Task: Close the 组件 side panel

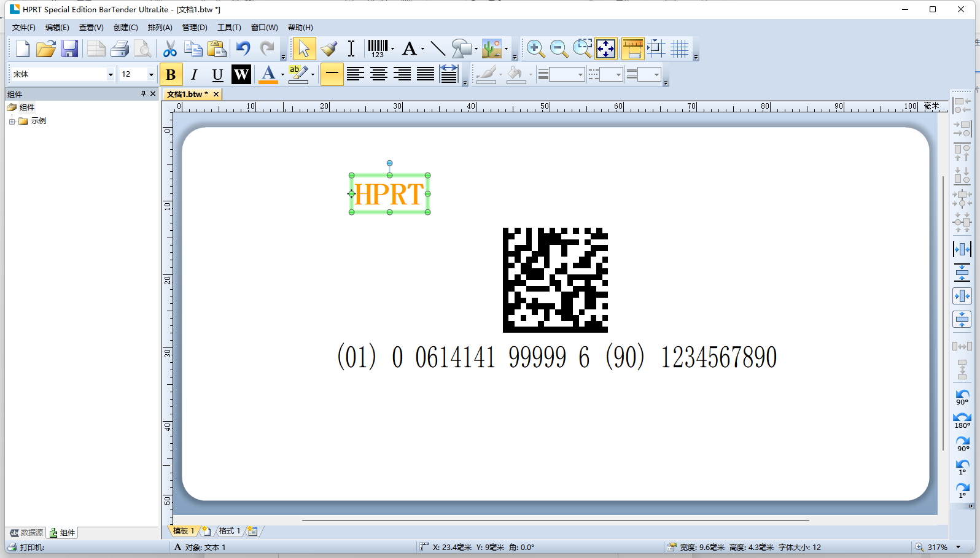Action: pyautogui.click(x=153, y=94)
